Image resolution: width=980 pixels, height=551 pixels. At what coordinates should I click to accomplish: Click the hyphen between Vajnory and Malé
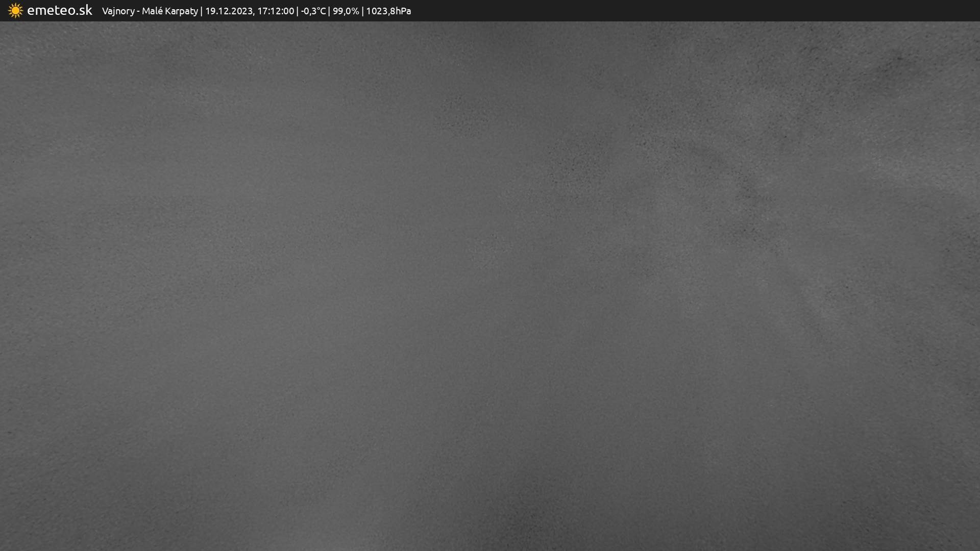(x=138, y=11)
